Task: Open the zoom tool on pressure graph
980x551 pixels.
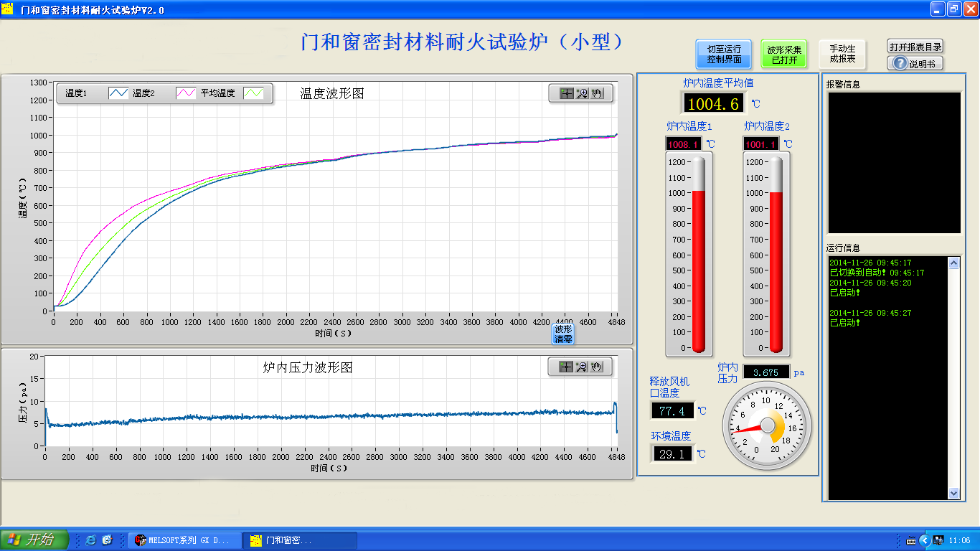Action: coord(582,367)
